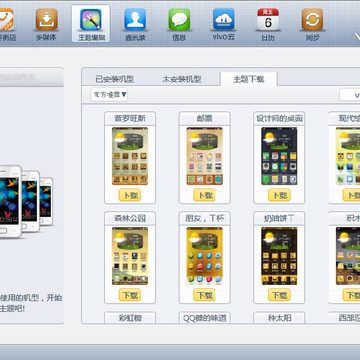
Task: Open the 日历 calendar icon
Action: (x=268, y=24)
